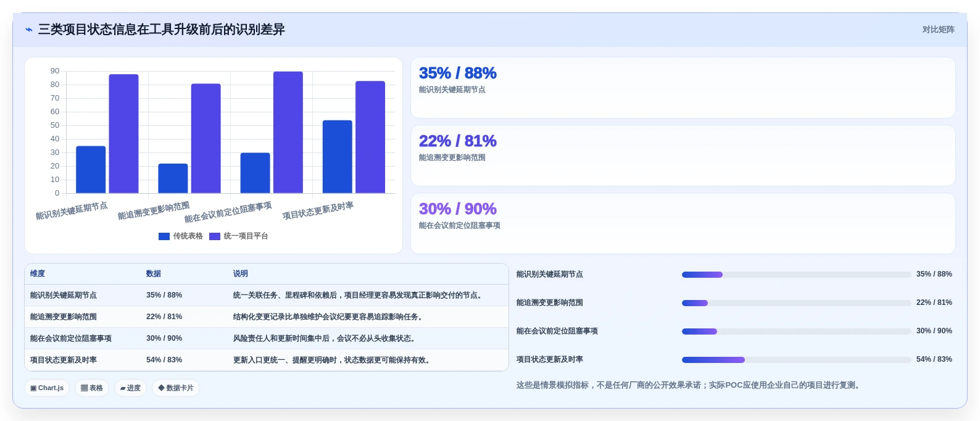Toggle the 传统表格 legend color box
Viewport: 980px width, 421px height.
[164, 236]
